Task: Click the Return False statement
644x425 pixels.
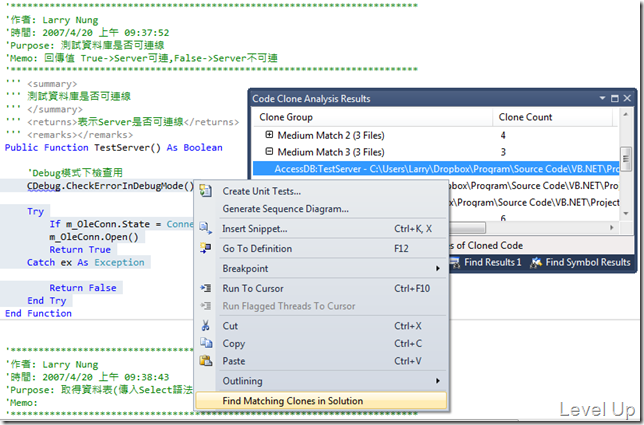Action: pos(83,288)
